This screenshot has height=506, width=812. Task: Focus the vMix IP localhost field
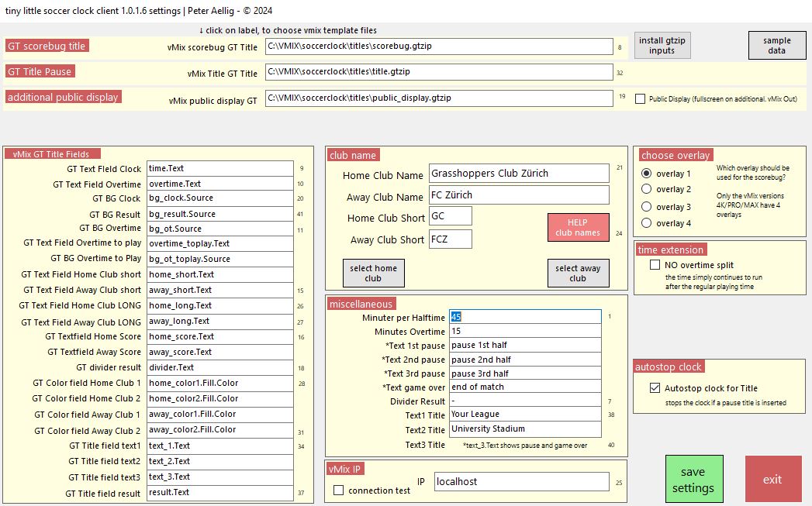521,481
